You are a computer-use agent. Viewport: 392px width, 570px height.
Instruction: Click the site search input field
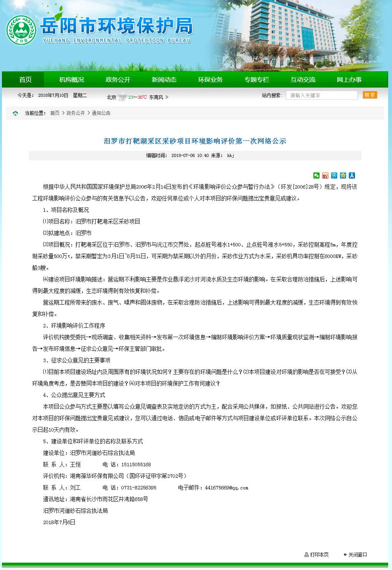tap(321, 95)
